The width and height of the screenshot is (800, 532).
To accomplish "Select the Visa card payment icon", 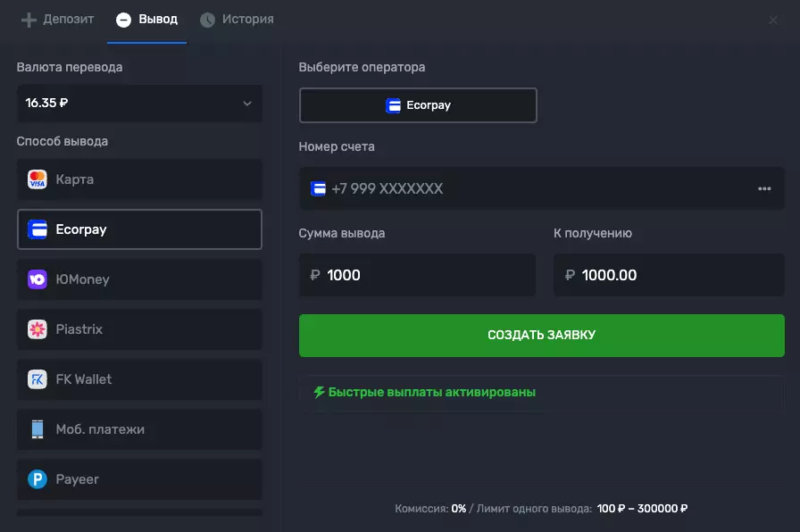I will 36,179.
